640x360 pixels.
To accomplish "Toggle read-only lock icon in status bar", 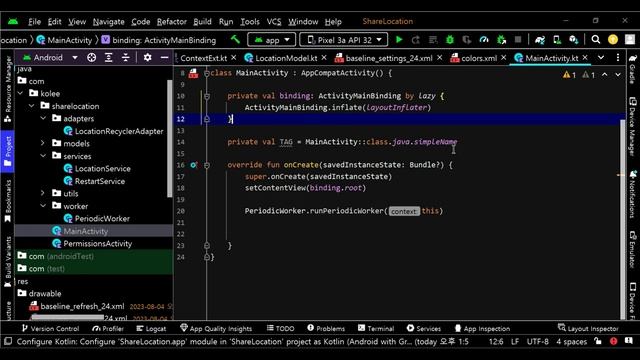I will 598,341.
